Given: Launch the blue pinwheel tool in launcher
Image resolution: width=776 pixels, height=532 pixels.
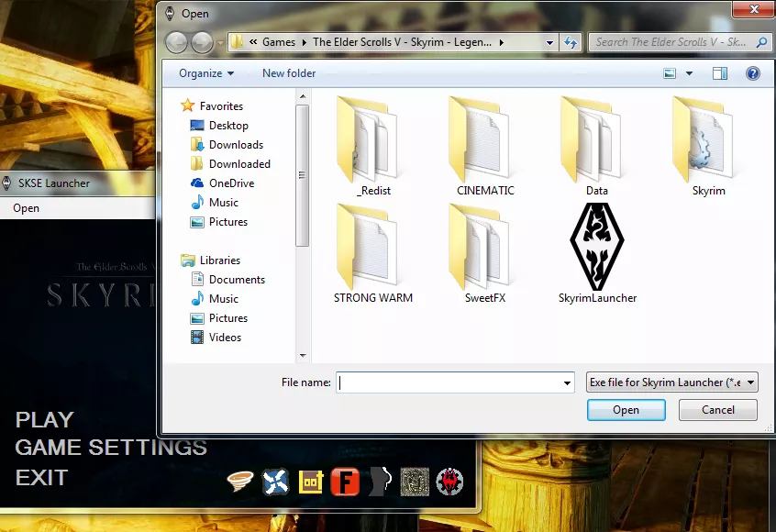Looking at the screenshot, I should pyautogui.click(x=276, y=482).
